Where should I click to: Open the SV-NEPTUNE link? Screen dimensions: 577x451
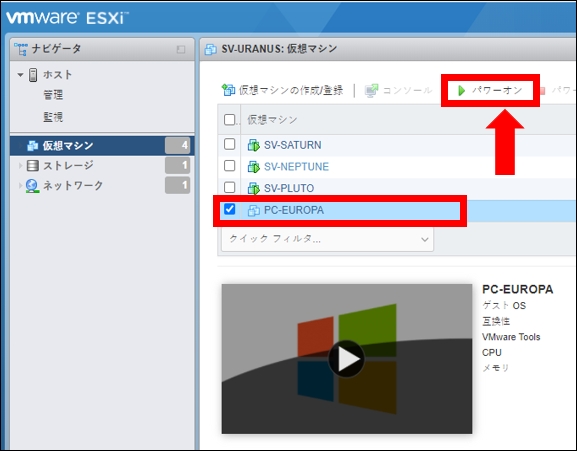[x=296, y=167]
